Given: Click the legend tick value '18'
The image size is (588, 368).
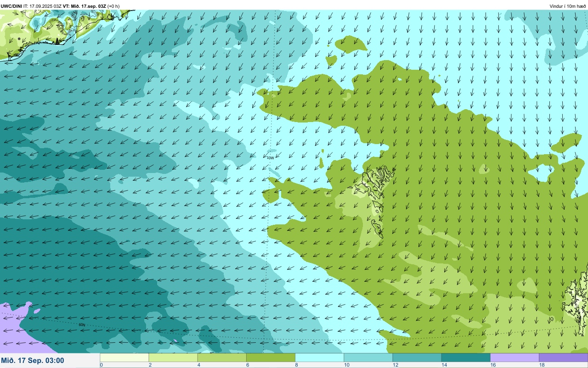Looking at the screenshot, I should pyautogui.click(x=542, y=365).
